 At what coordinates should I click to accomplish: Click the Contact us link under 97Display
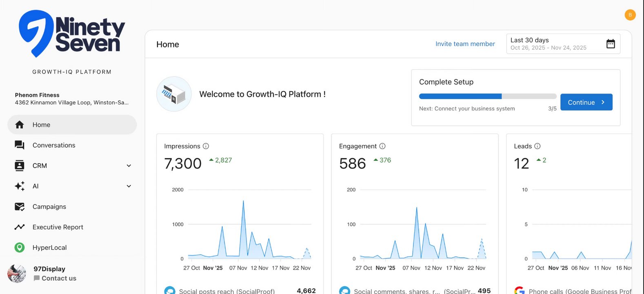[59, 278]
